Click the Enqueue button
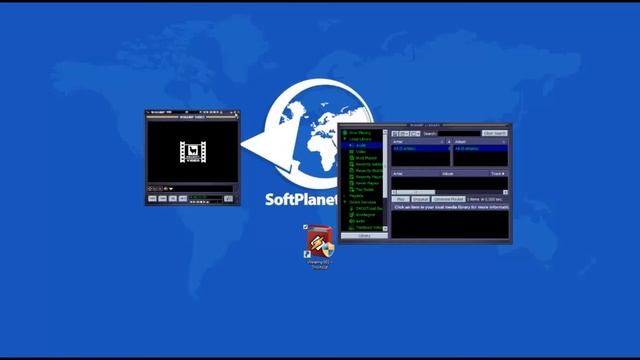The height and width of the screenshot is (360, 640). point(420,199)
